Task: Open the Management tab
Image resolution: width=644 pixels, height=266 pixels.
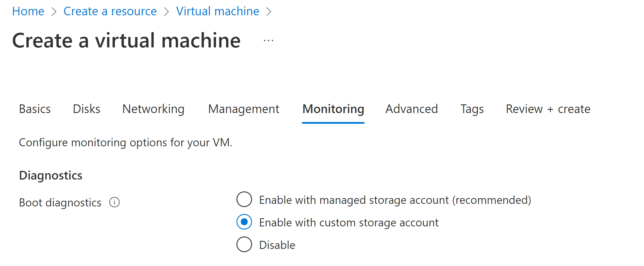Action: click(243, 109)
